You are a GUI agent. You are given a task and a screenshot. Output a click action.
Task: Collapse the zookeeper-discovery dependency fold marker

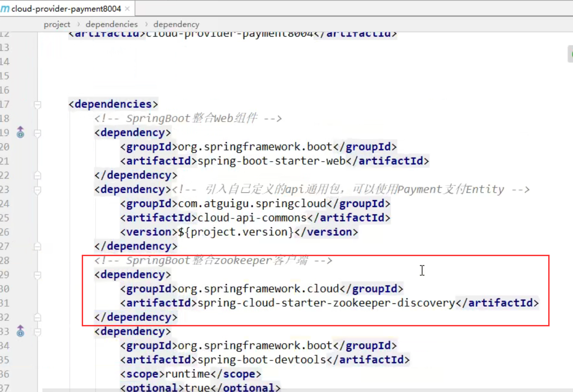38,275
